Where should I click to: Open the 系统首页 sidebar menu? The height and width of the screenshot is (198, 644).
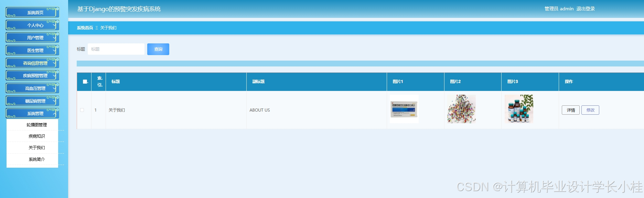[x=32, y=12]
